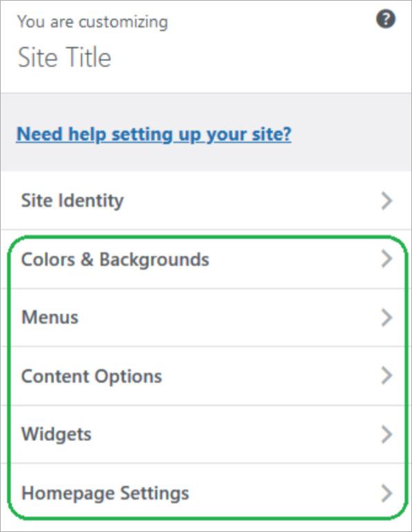
Task: Click the Site Title heading text
Action: [x=65, y=57]
